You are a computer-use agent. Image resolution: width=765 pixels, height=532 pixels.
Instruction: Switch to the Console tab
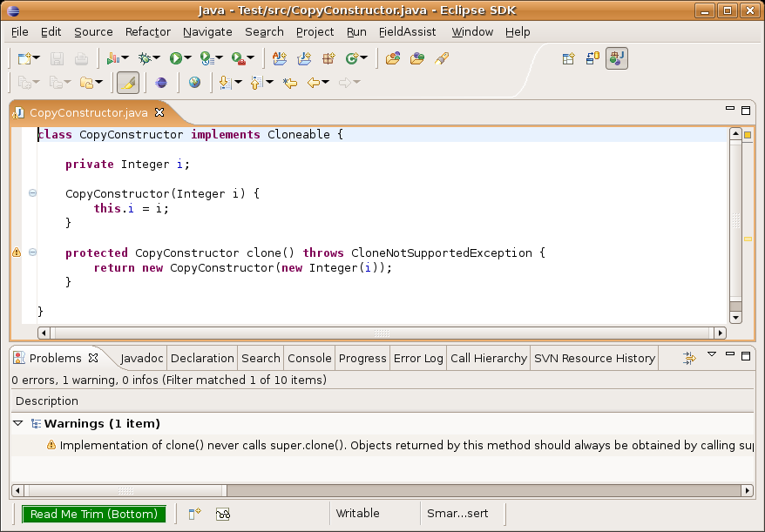pos(309,359)
